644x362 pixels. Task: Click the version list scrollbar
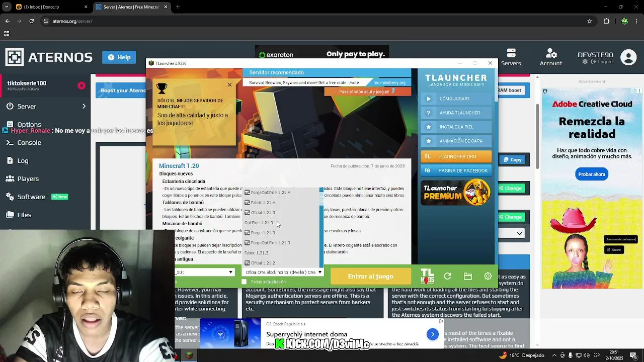point(321,198)
